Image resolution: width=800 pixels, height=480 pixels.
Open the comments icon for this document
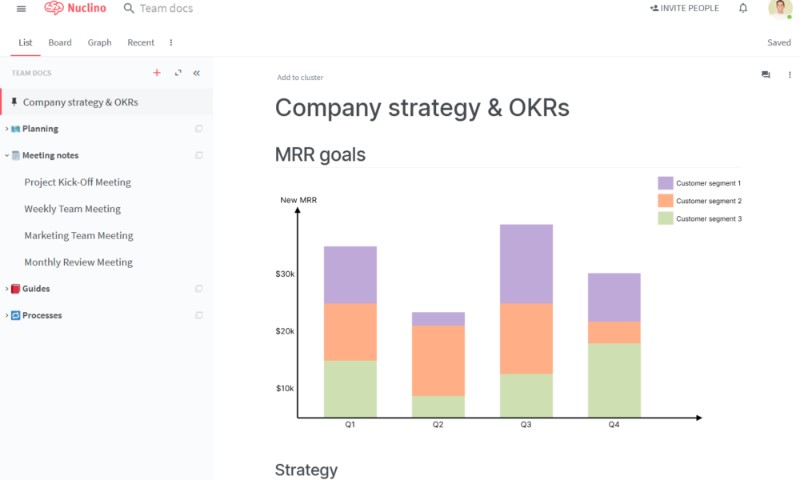pos(766,75)
